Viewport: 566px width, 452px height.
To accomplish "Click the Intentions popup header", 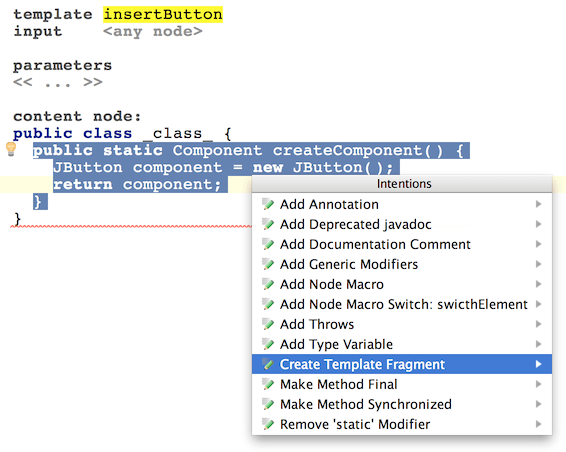I will [x=402, y=184].
